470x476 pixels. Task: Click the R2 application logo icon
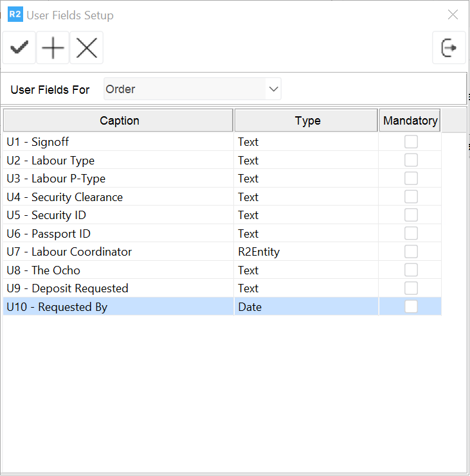[15, 14]
